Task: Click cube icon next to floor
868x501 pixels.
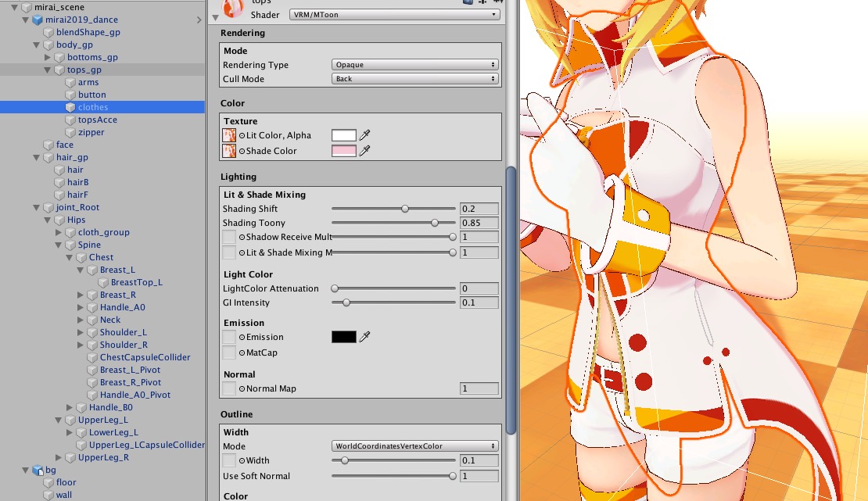Action: (48, 483)
